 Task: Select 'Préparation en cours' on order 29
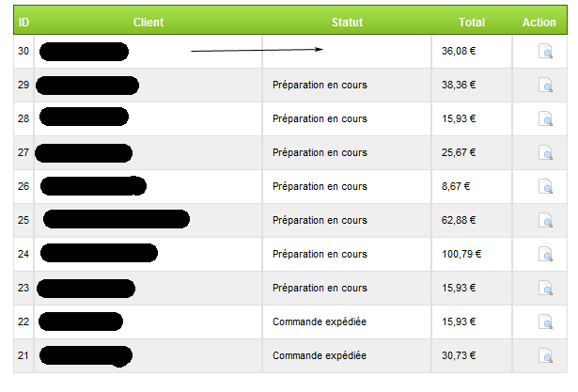pyautogui.click(x=319, y=86)
